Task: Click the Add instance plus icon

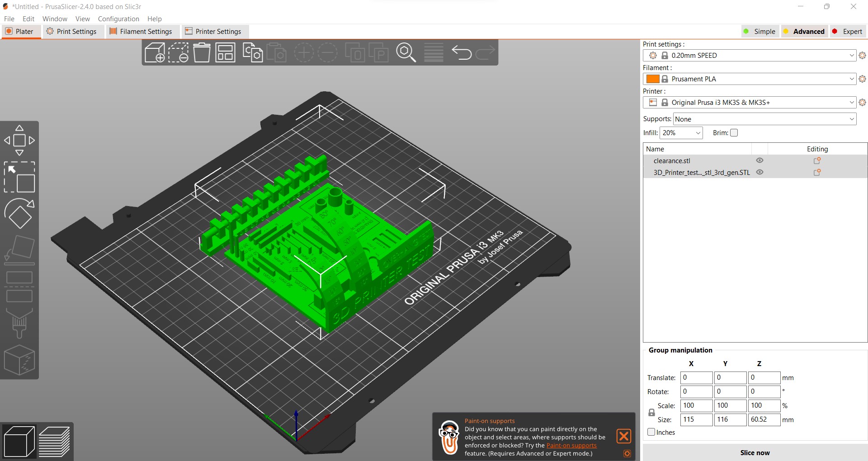Action: 304,53
